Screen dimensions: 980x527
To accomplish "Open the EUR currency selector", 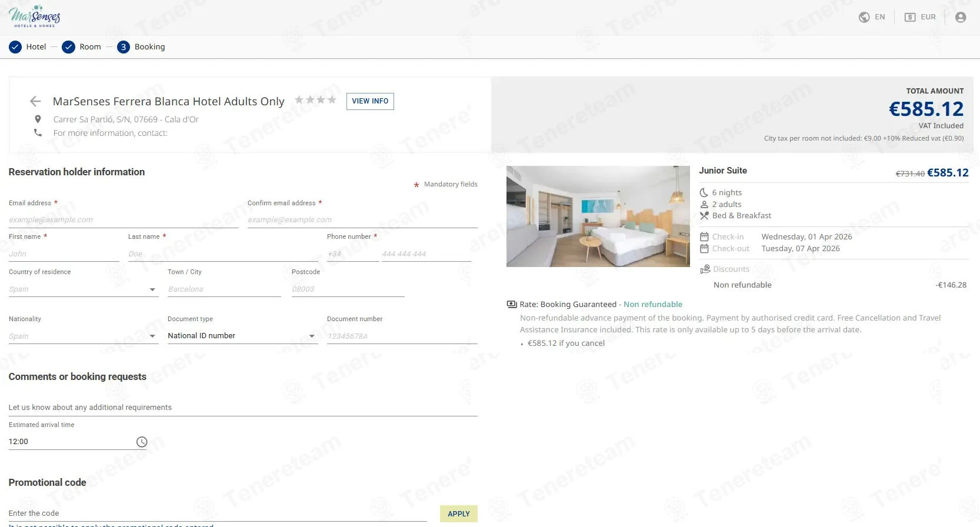I will tap(920, 17).
